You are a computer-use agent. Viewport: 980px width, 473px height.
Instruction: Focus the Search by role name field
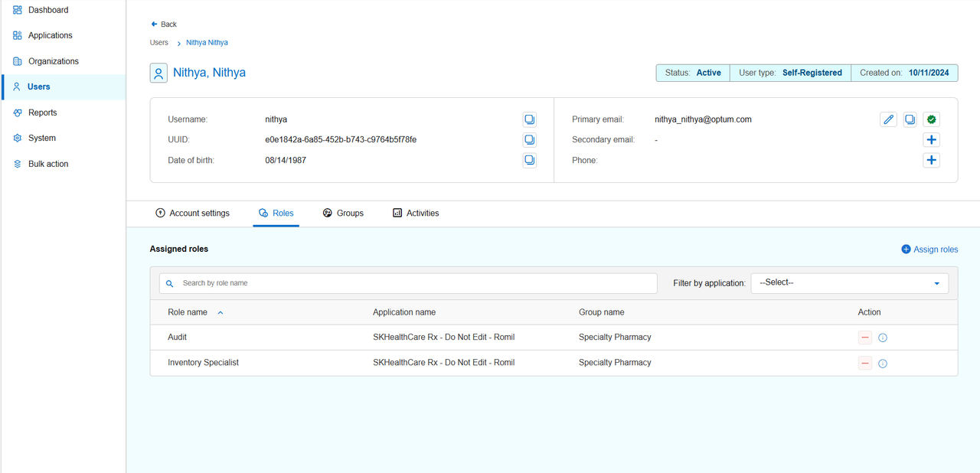point(408,283)
